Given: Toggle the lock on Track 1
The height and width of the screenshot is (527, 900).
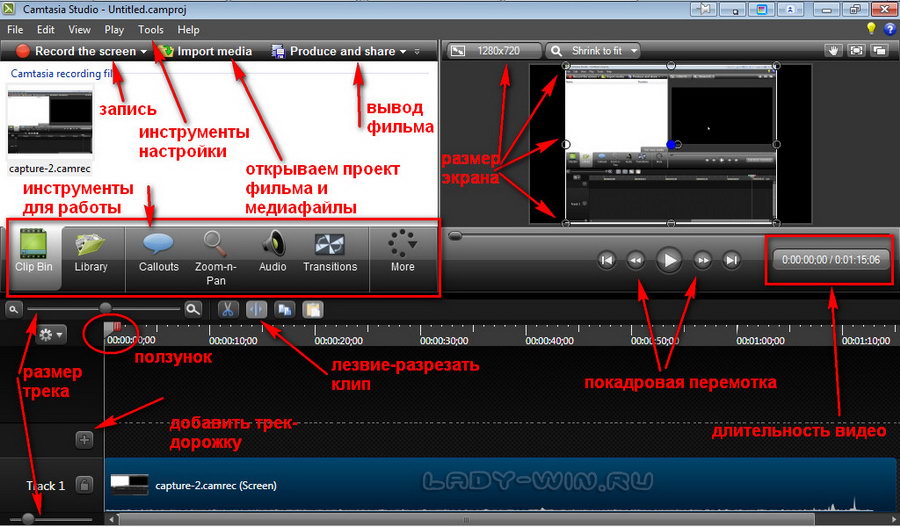Looking at the screenshot, I should coord(85,485).
